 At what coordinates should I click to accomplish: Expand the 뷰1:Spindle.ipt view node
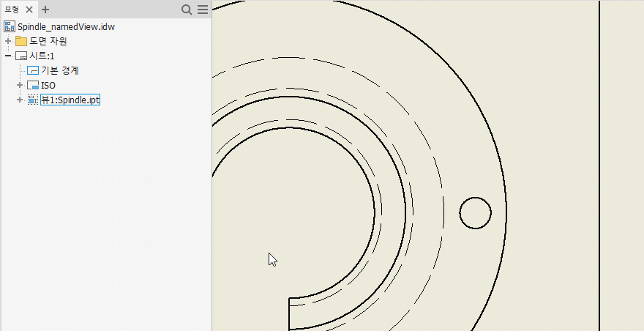(20, 100)
